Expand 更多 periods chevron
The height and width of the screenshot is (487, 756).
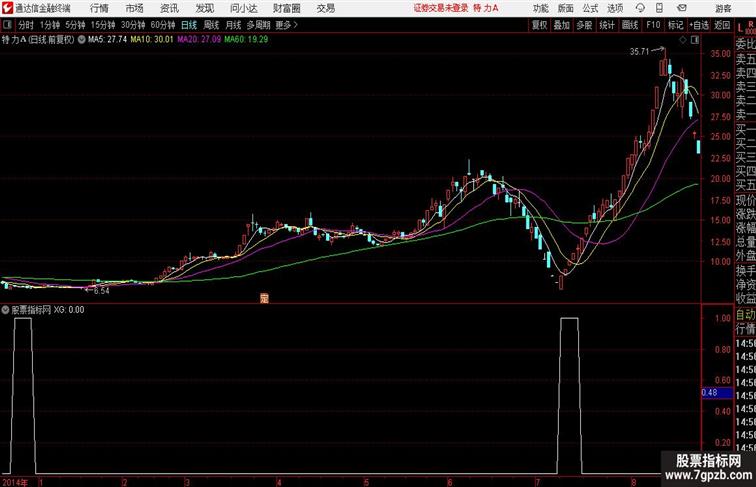[x=296, y=25]
